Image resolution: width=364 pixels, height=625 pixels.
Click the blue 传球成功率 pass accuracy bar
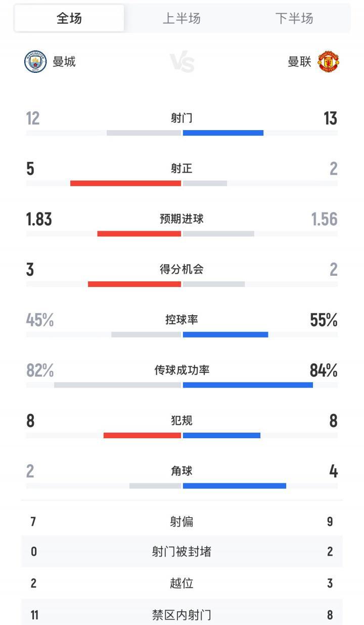248,385
